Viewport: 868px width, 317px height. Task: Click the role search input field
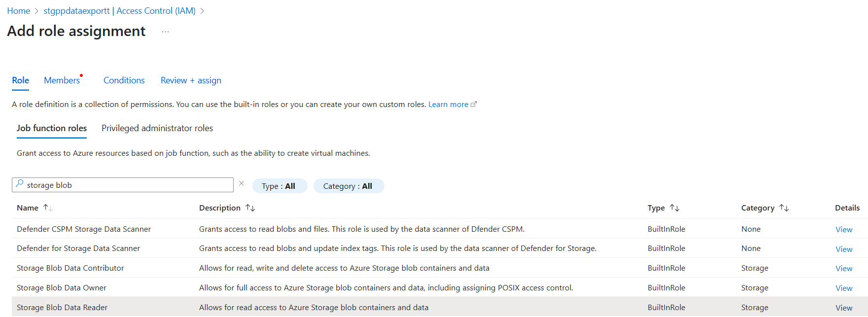tap(128, 185)
